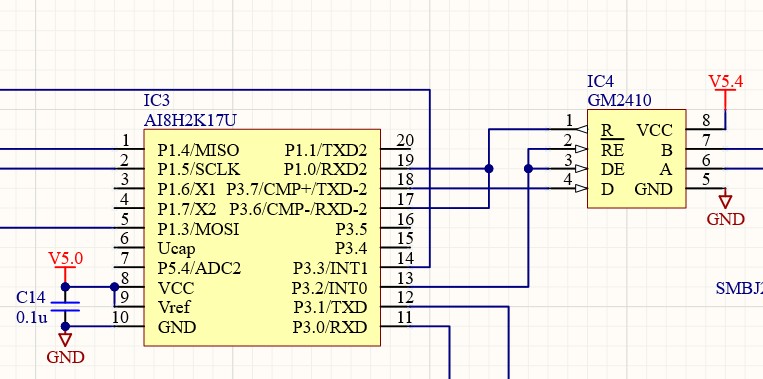Image resolution: width=763 pixels, height=379 pixels.
Task: Select pin number 14 on IC3
Action: 405,259
